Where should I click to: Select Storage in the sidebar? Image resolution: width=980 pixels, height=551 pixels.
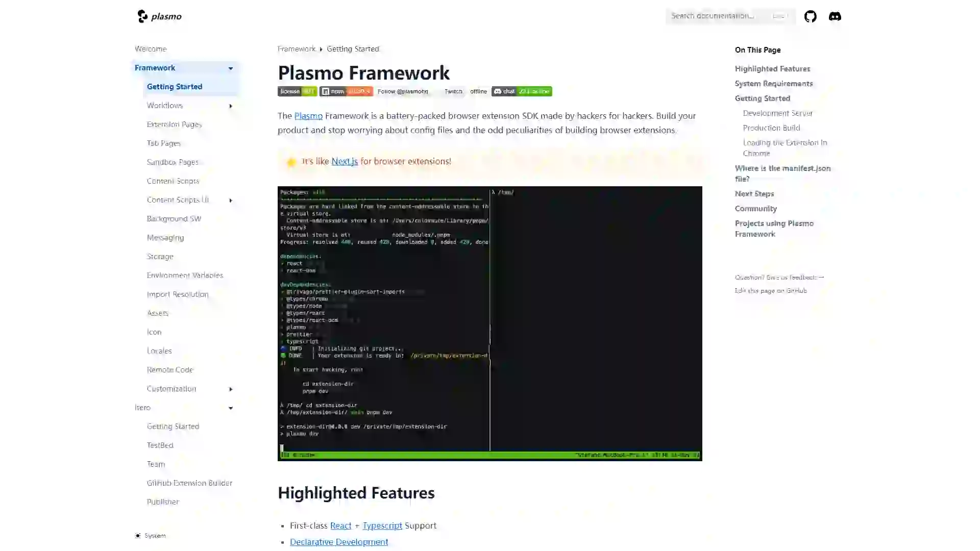[x=160, y=256]
